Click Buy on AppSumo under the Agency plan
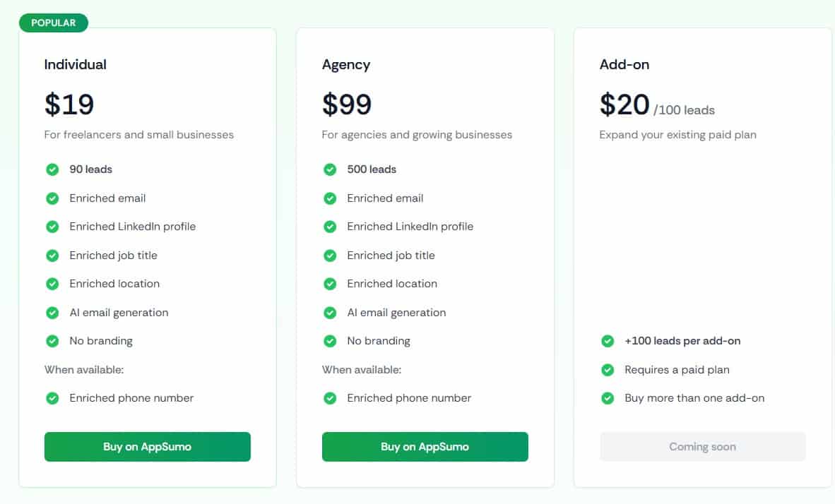Image resolution: width=835 pixels, height=504 pixels. 425,446
